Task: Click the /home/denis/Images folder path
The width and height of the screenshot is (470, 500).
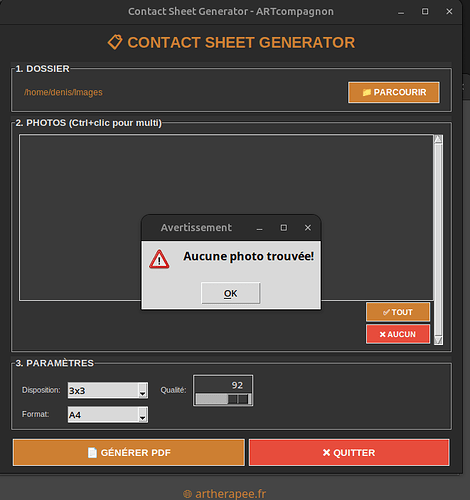Action: [x=63, y=92]
